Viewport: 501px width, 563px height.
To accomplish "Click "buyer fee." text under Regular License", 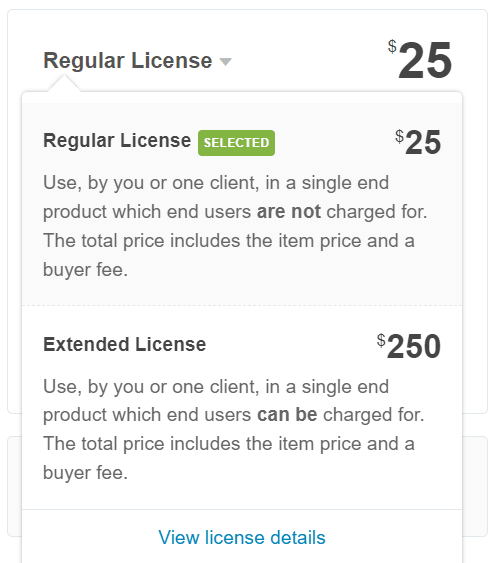I will (x=85, y=269).
